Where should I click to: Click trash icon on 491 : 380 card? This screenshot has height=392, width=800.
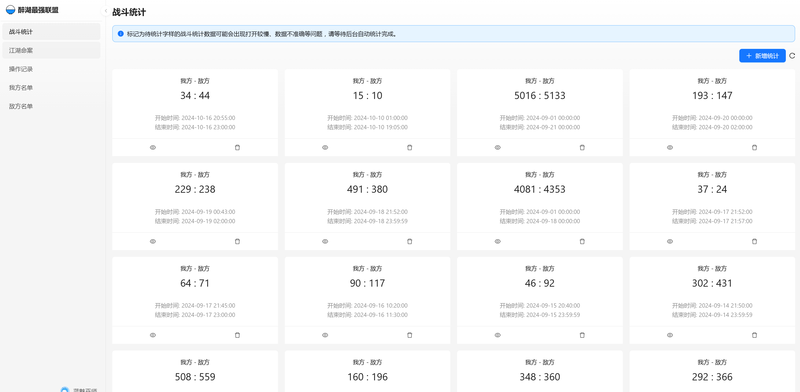(410, 241)
